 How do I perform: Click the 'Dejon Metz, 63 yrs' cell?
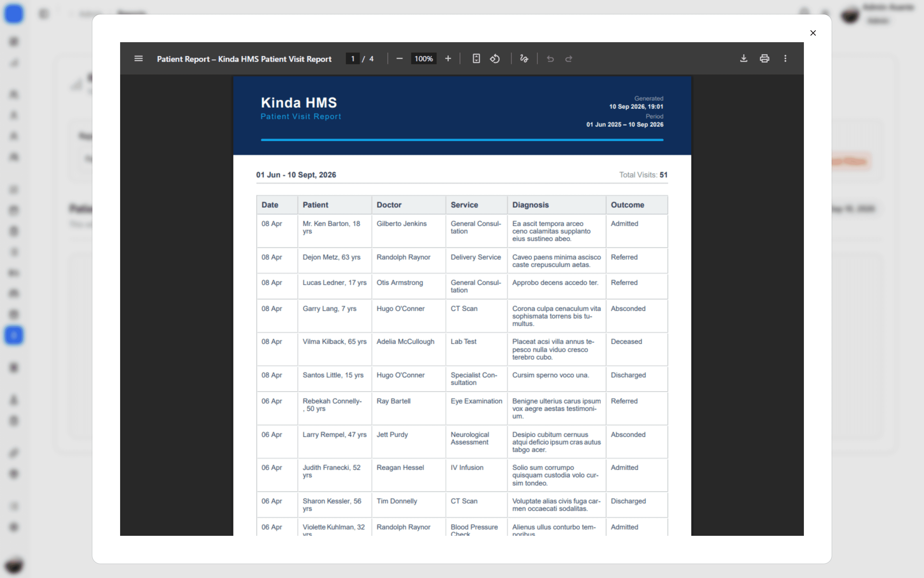(x=335, y=261)
